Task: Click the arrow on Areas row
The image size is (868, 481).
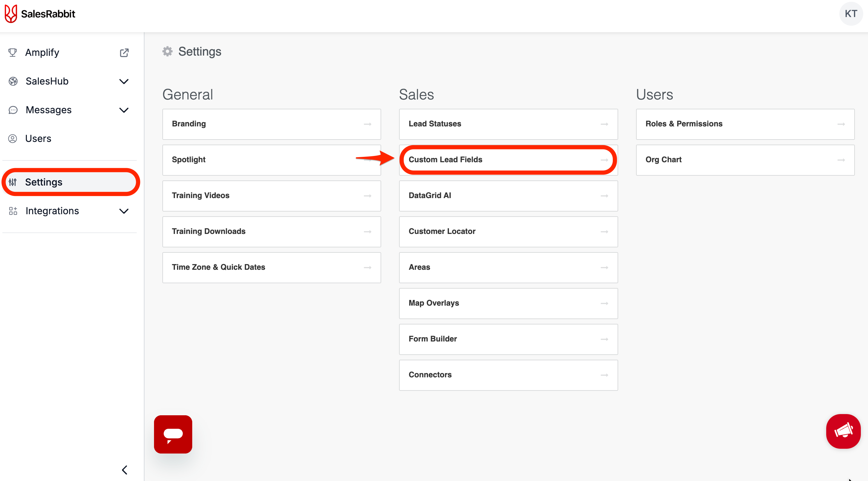Action: pyautogui.click(x=604, y=267)
